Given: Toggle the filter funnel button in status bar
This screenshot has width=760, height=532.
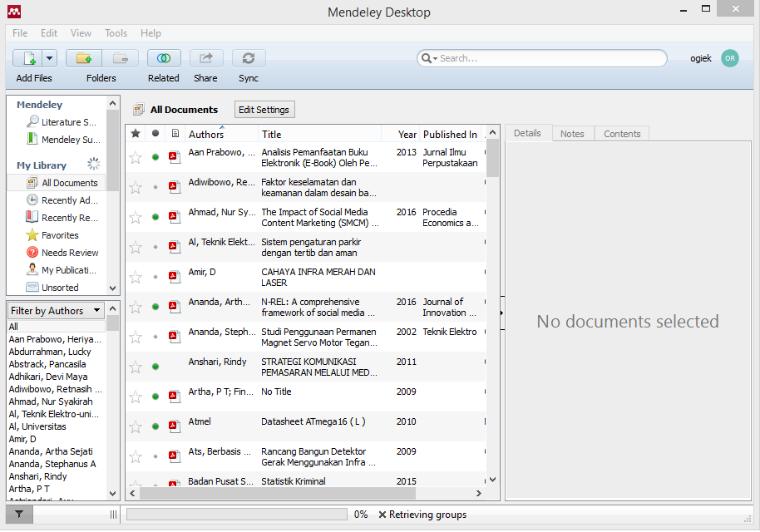Looking at the screenshot, I should [x=19, y=515].
